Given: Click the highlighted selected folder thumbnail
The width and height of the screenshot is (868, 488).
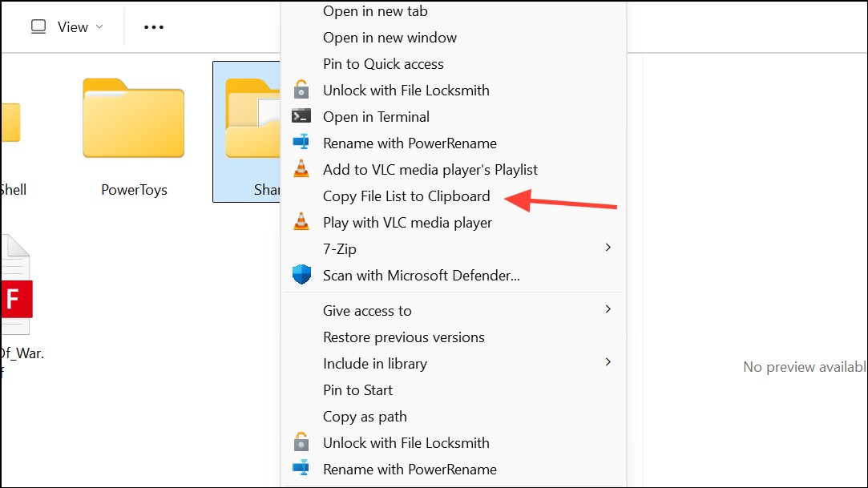Looking at the screenshot, I should coord(250,120).
